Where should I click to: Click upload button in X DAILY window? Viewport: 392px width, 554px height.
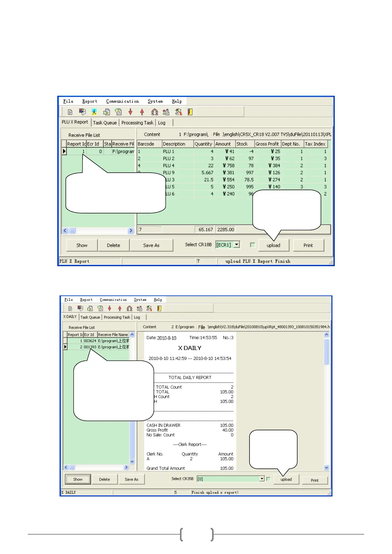286,479
